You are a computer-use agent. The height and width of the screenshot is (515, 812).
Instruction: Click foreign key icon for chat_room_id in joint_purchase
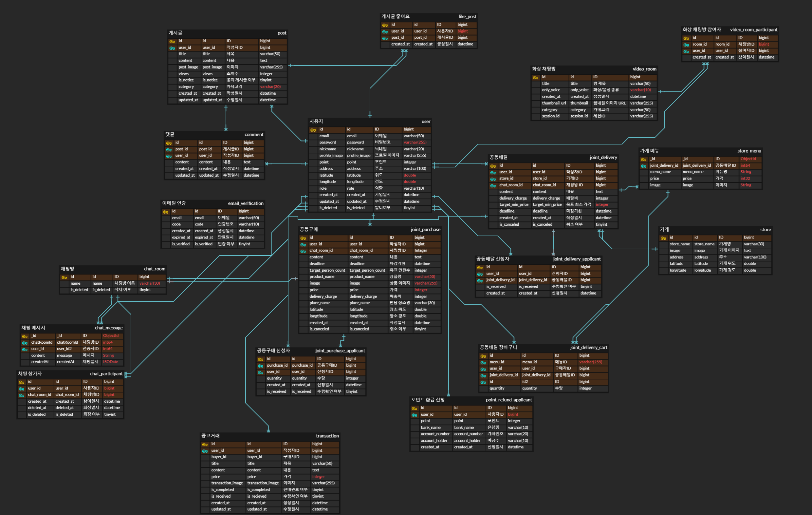pos(303,251)
